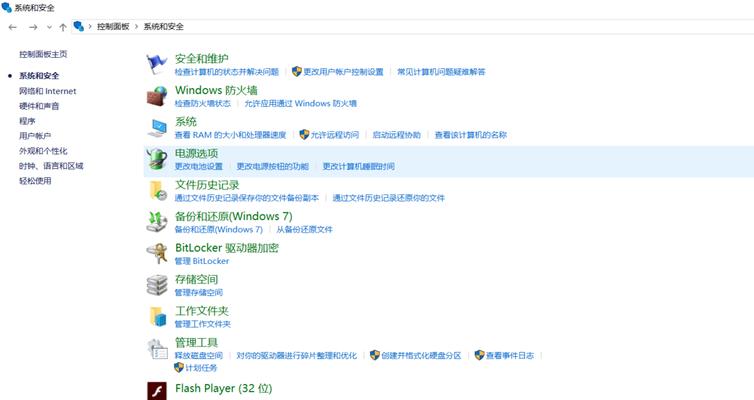754x400 pixels.
Task: Click 管理 BitLocker link
Action: 201,261
